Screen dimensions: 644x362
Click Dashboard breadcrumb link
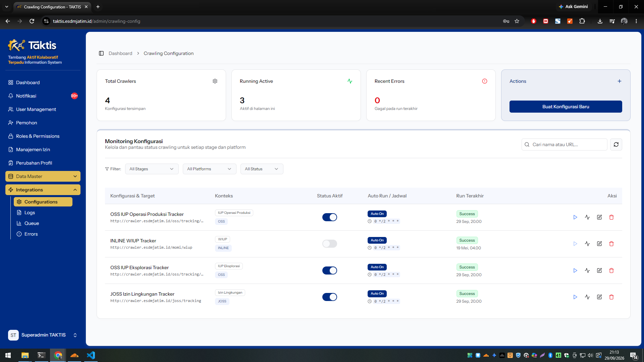coord(120,53)
